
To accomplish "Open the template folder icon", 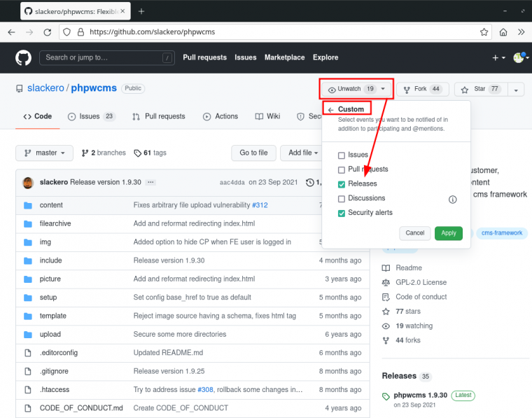I will coord(28,316).
